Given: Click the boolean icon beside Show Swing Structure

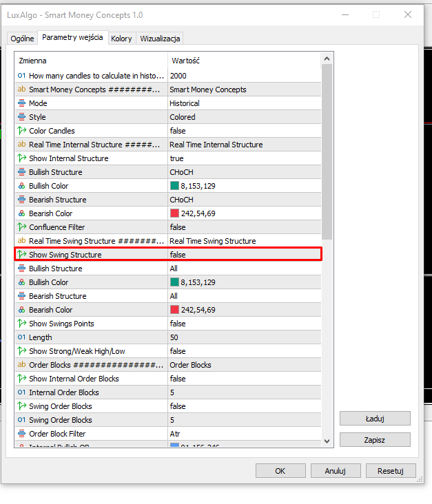Looking at the screenshot, I should [x=21, y=255].
